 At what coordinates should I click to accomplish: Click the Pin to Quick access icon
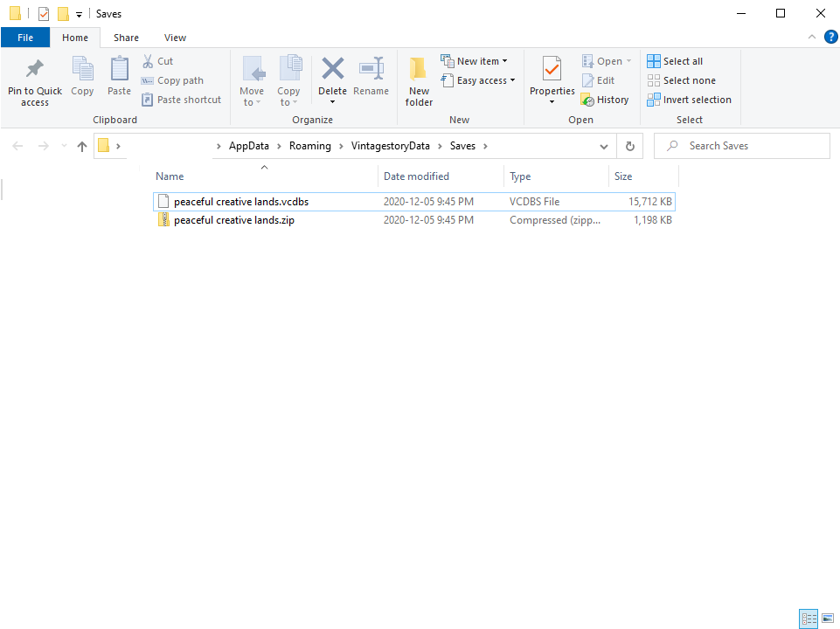pos(35,70)
